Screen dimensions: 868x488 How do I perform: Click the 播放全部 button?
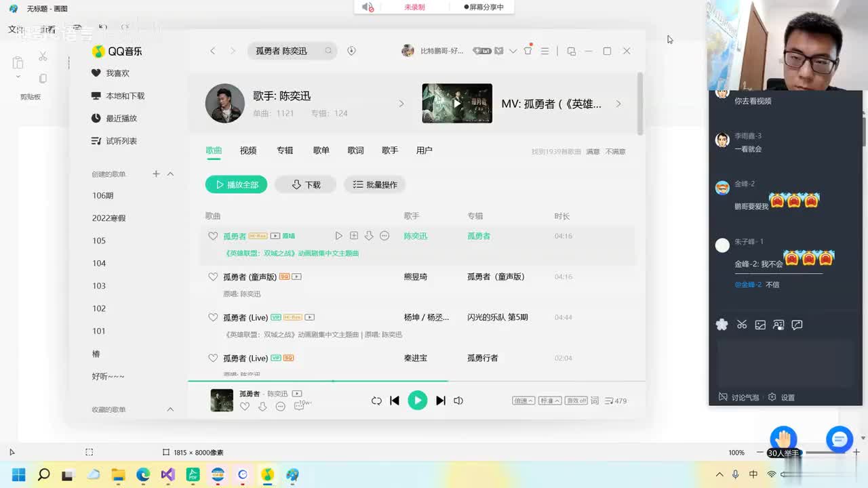(x=237, y=184)
